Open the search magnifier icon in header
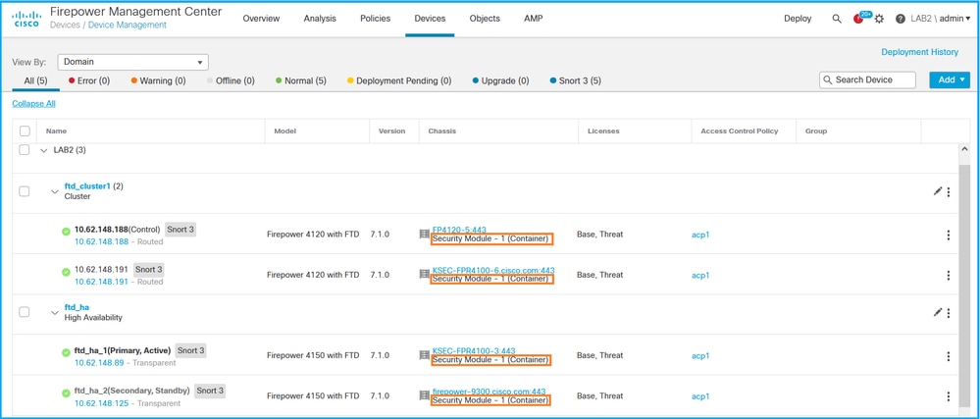 click(837, 19)
